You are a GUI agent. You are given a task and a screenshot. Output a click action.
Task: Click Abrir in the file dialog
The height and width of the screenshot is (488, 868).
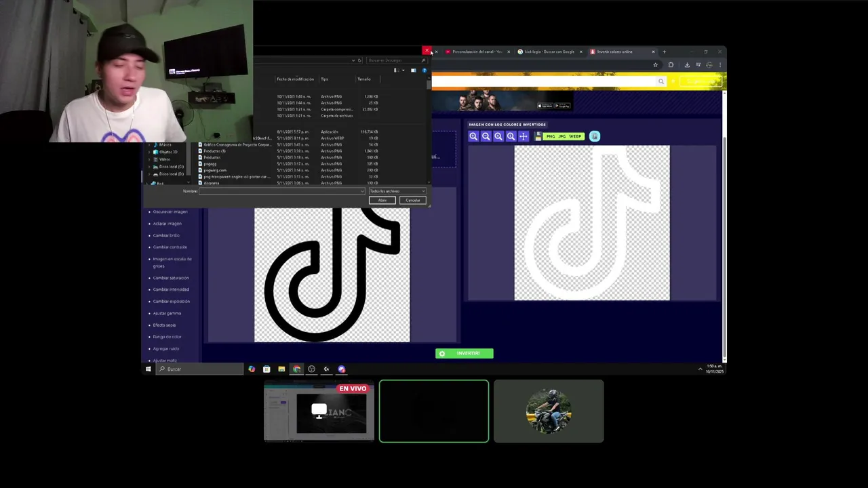[x=382, y=200]
